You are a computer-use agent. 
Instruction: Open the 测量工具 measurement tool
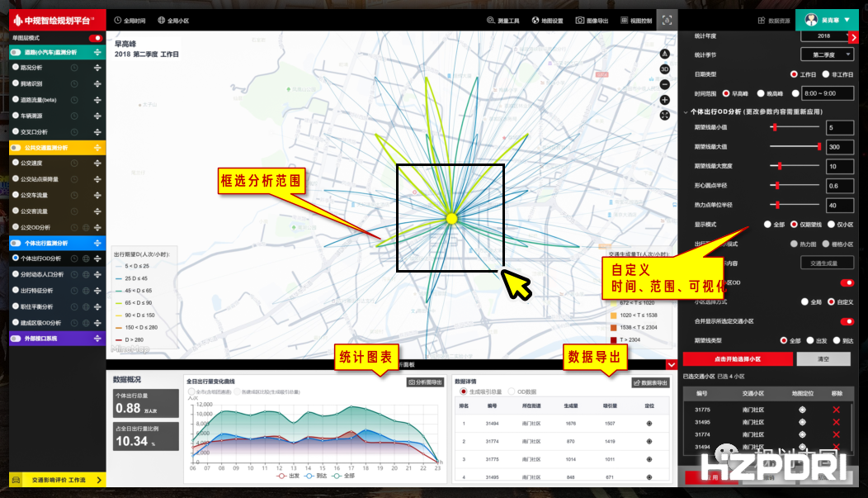(x=502, y=20)
